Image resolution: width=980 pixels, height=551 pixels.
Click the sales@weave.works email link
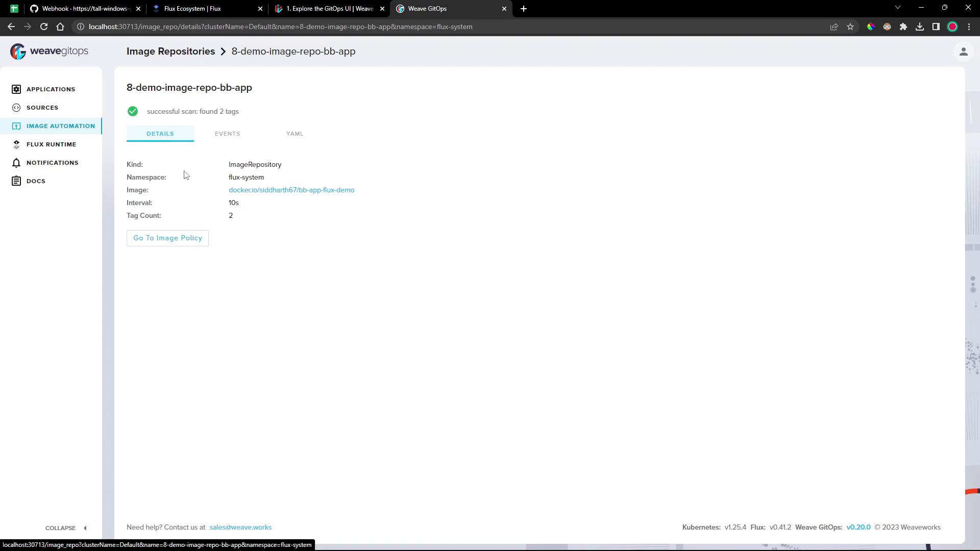tap(240, 528)
